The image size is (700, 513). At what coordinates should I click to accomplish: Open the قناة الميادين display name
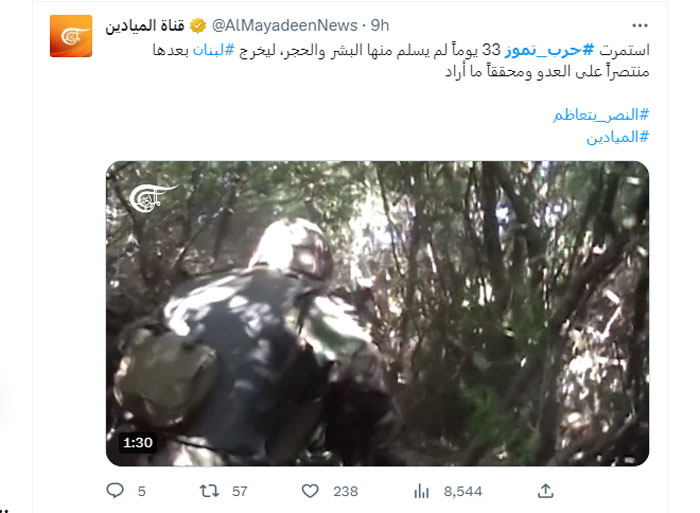[145, 25]
